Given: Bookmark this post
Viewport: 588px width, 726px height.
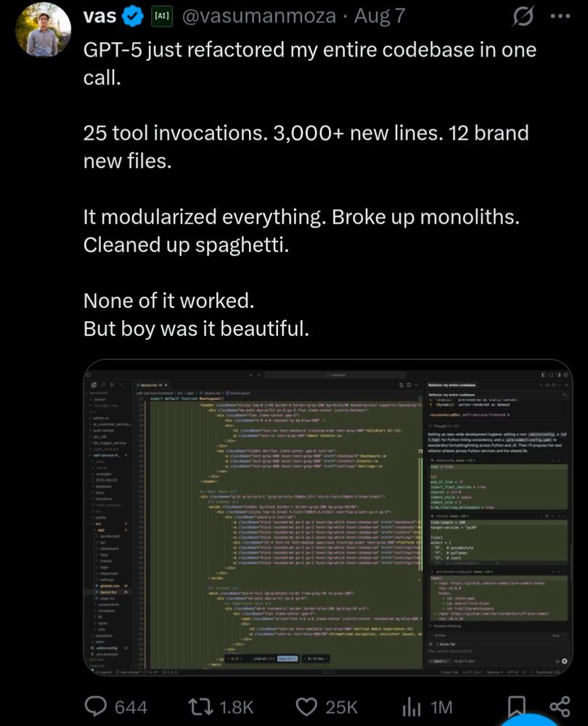Looking at the screenshot, I should point(516,707).
